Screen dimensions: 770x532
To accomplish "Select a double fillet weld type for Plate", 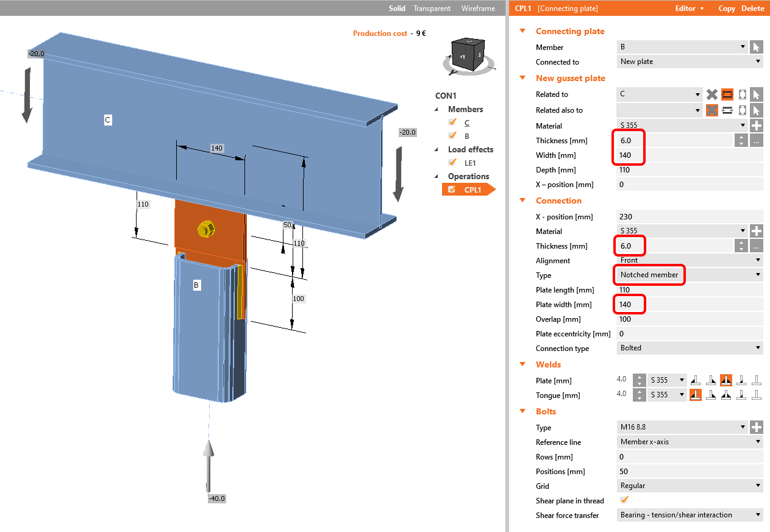I will pyautogui.click(x=726, y=379).
